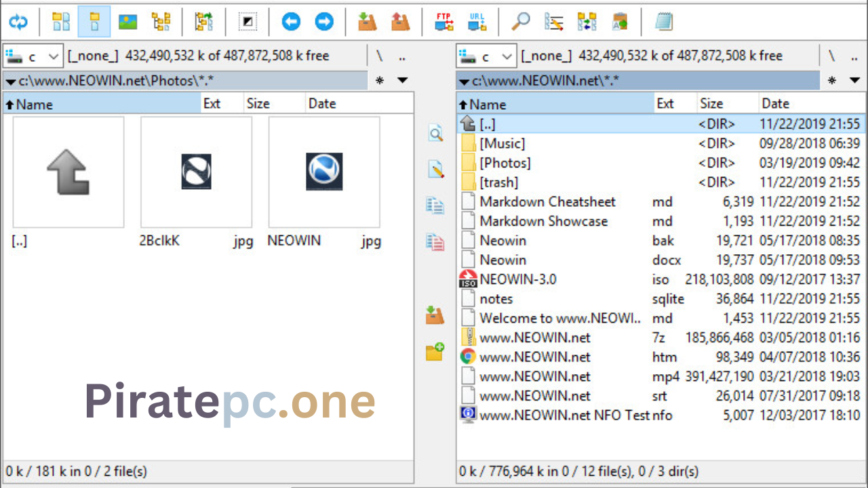Click the Pack icon in the middle bar
Screen dimensions: 868x488
[x=435, y=315]
